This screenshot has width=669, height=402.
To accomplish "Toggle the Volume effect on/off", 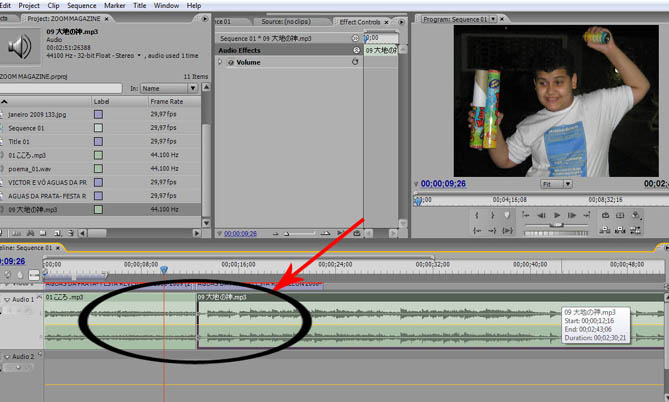I will coord(229,62).
